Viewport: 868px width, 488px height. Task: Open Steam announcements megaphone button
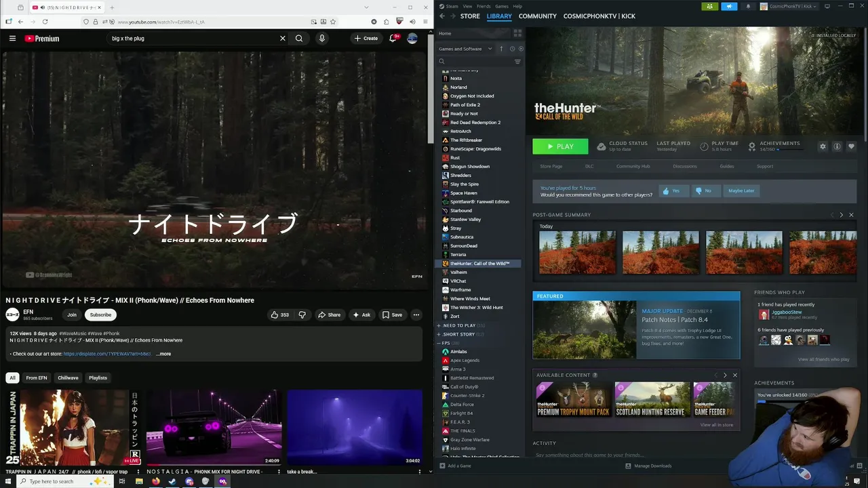point(729,6)
